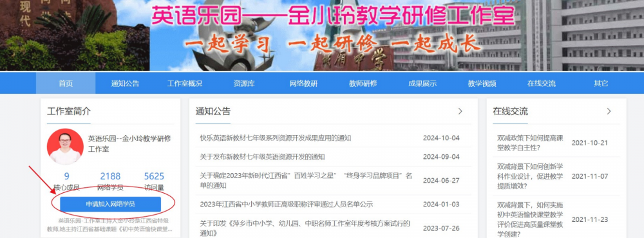Select 在线交流 in the top navigation
The image size is (644, 238).
(542, 84)
